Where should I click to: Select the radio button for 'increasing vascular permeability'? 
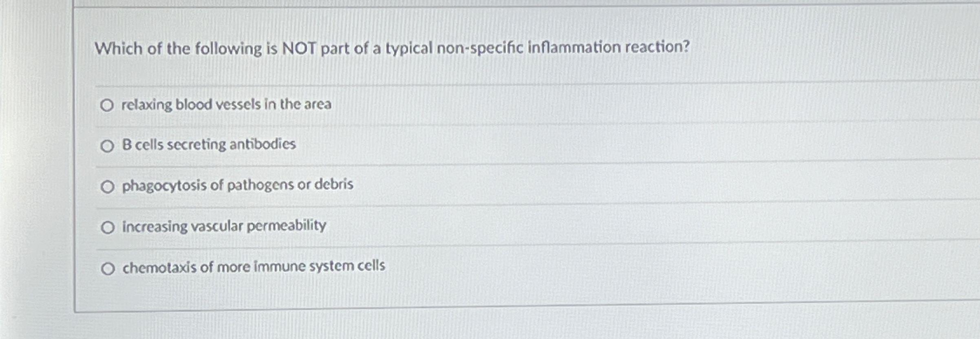pyautogui.click(x=108, y=227)
